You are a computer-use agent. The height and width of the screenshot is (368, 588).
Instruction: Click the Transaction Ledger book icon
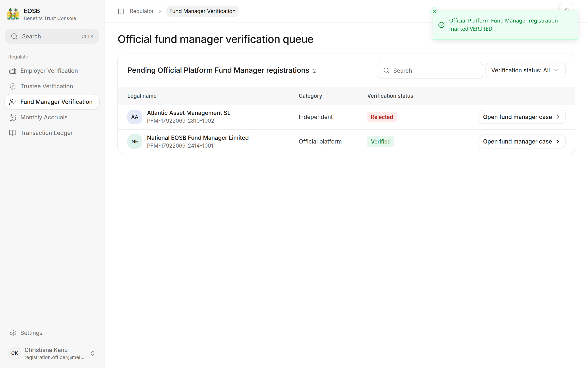coord(13,133)
